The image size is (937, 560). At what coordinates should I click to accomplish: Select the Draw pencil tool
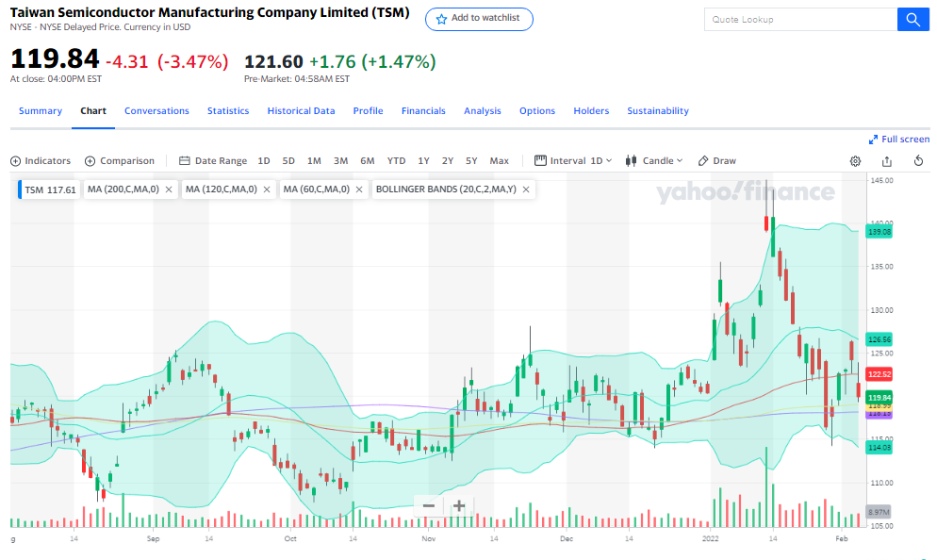pyautogui.click(x=717, y=161)
